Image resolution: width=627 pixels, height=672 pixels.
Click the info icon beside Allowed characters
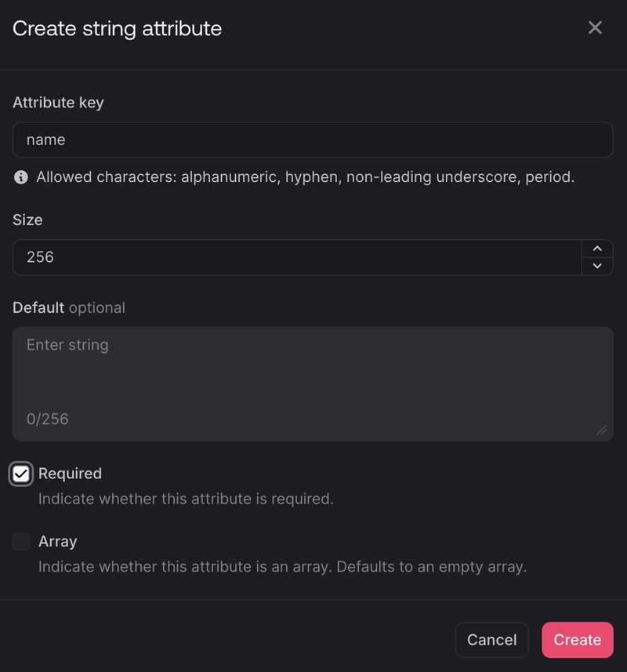(x=21, y=177)
